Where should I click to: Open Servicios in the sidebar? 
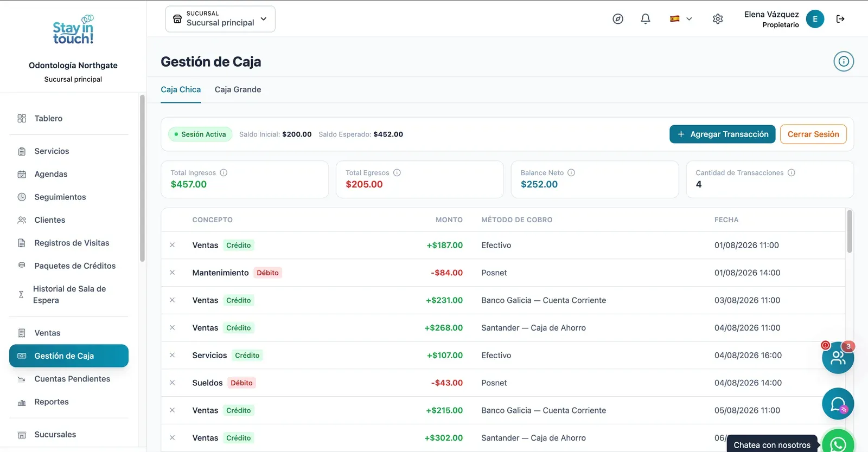pos(69,151)
